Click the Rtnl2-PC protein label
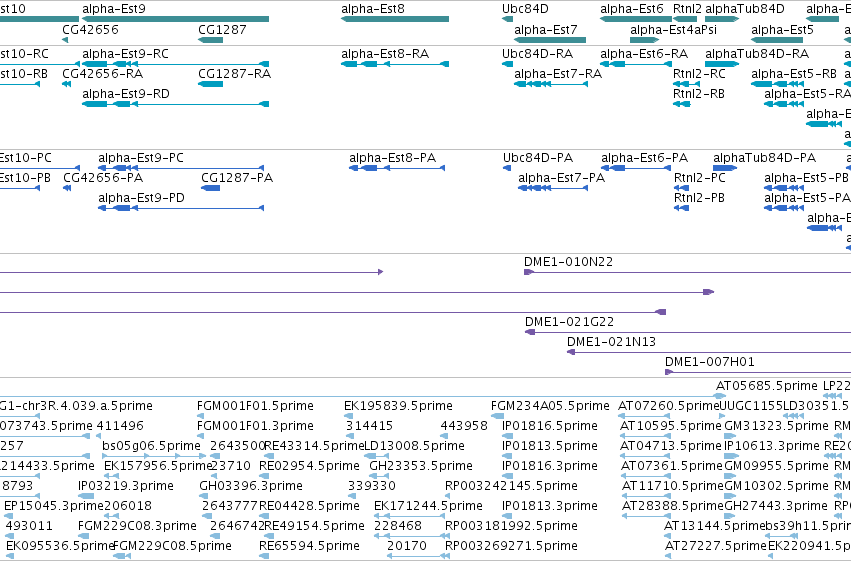The width and height of the screenshot is (851, 561). pyautogui.click(x=700, y=178)
